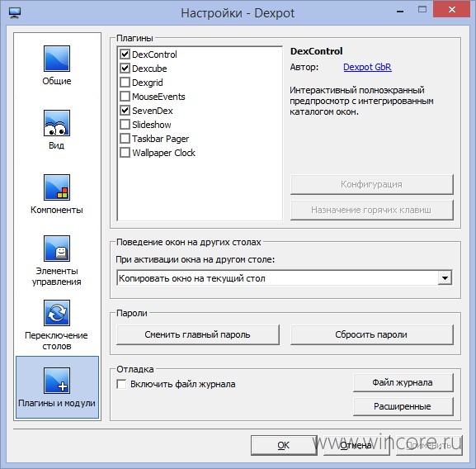476x469 pixels.
Task: Click the Dexpot monitor icon in title bar
Action: (x=15, y=12)
